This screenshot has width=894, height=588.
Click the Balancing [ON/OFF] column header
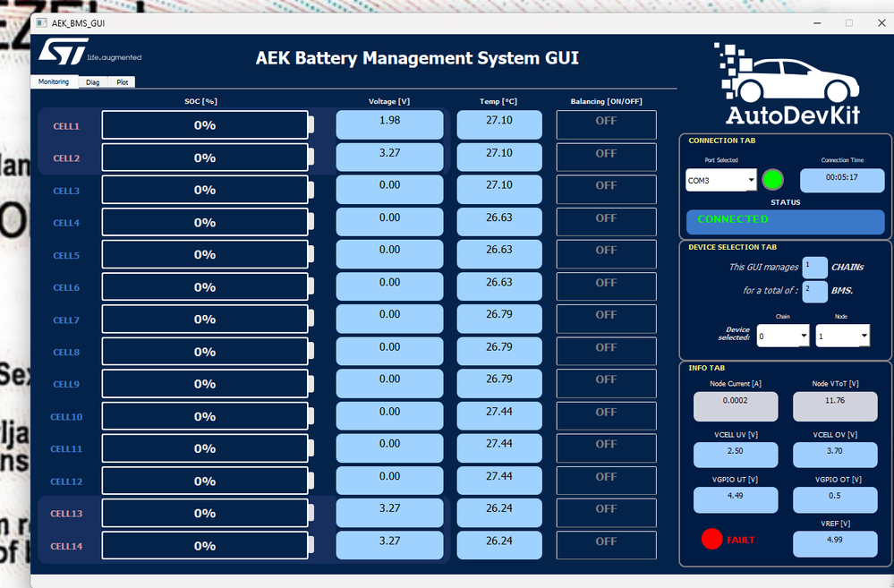tap(606, 101)
